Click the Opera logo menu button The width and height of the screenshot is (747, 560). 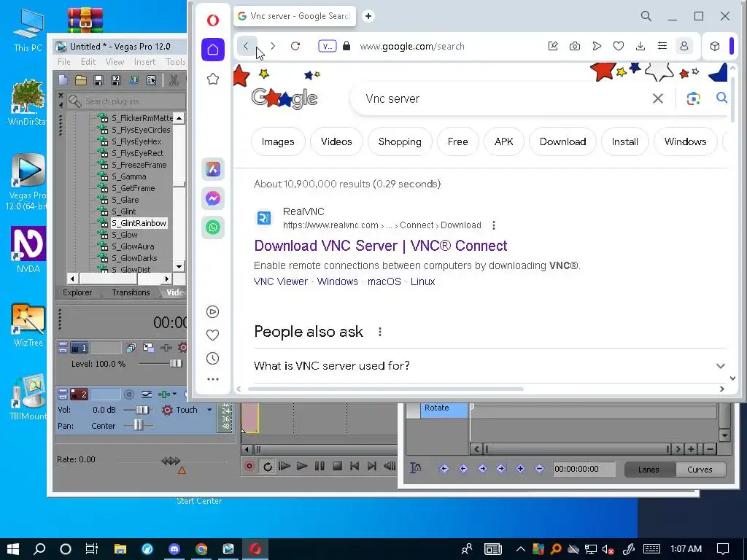point(213,20)
